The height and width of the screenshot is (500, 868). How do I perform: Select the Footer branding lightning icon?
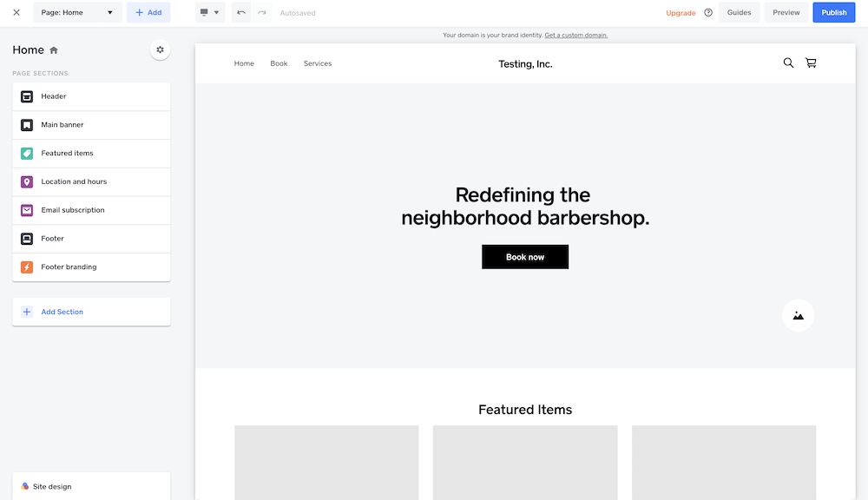(27, 266)
